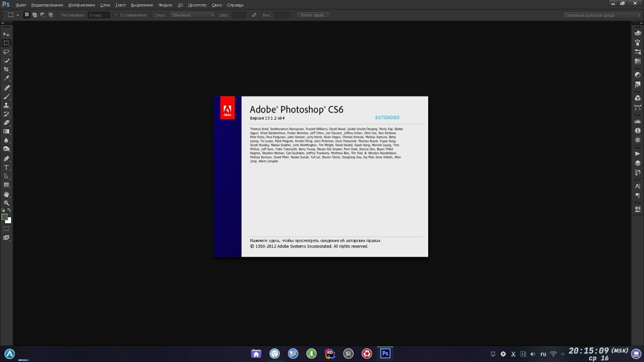
Task: Select the Move tool
Action: pos(7,34)
